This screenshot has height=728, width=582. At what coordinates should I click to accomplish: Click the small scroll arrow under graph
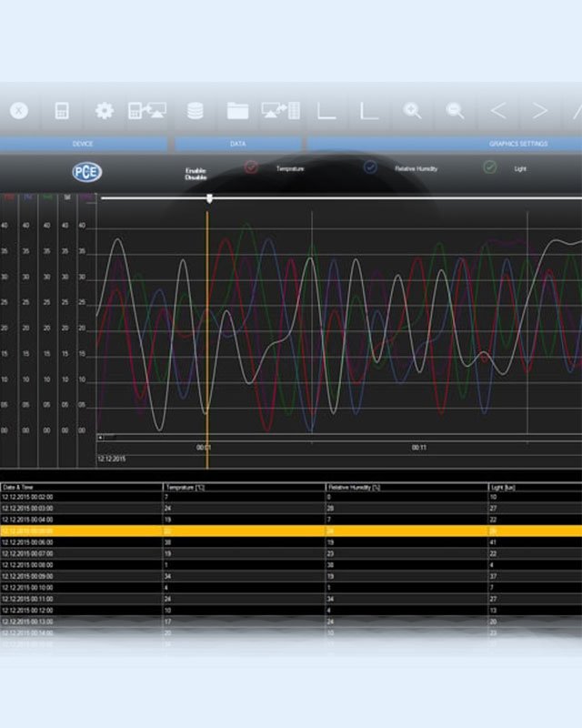pos(100,438)
